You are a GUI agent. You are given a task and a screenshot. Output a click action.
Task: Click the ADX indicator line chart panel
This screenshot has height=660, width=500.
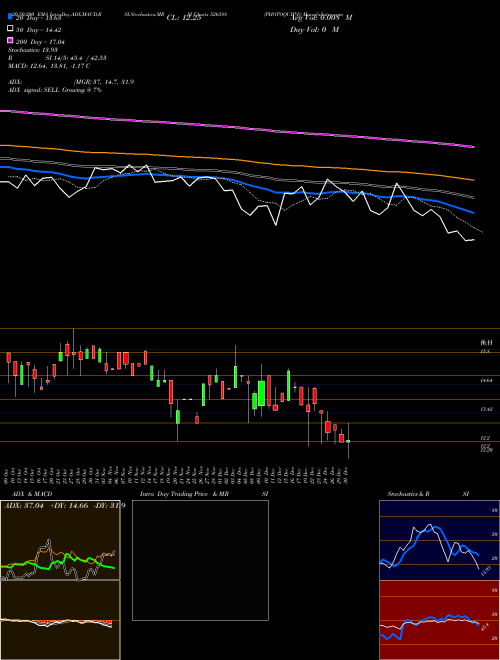coord(60,540)
